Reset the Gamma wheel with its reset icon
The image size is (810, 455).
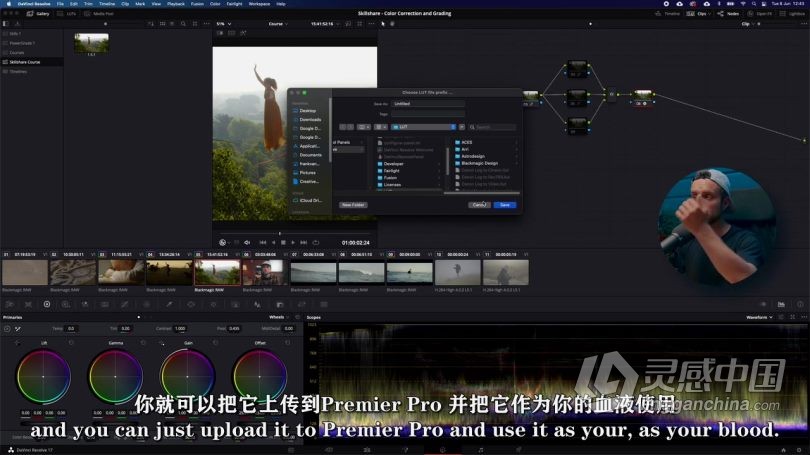click(x=143, y=343)
